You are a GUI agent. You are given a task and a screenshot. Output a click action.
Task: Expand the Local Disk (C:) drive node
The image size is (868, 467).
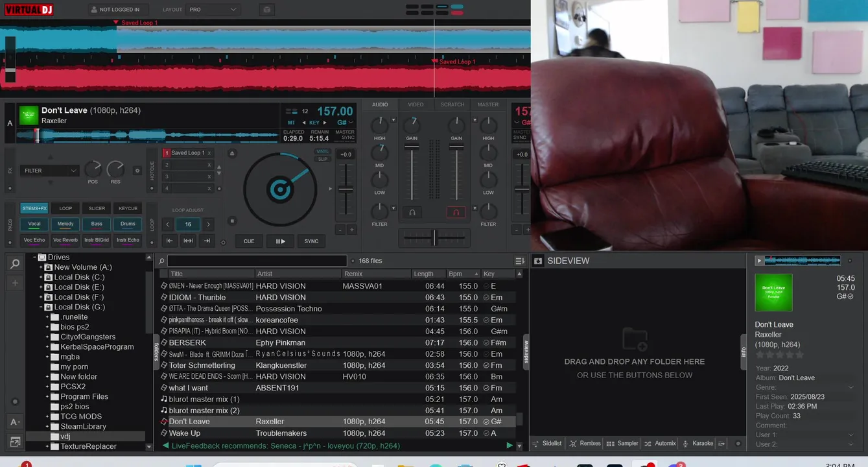coord(41,277)
